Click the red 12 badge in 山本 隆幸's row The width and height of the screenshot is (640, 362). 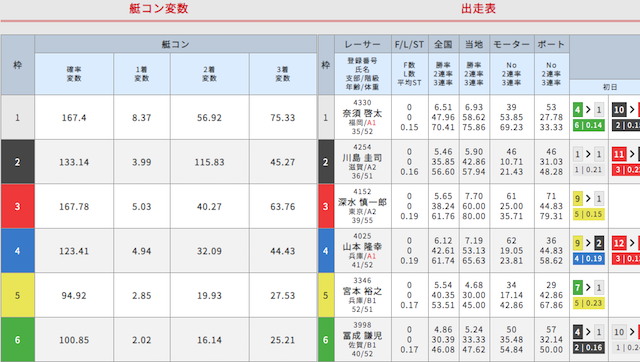tap(619, 243)
